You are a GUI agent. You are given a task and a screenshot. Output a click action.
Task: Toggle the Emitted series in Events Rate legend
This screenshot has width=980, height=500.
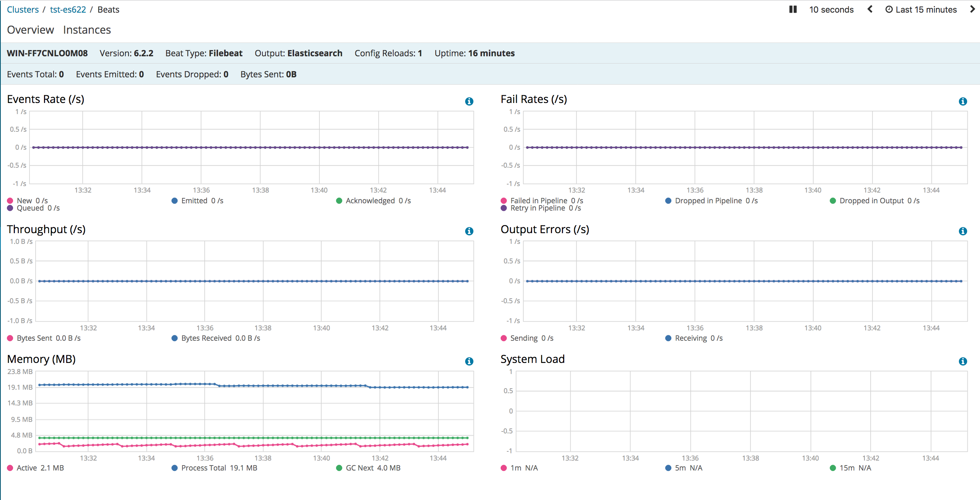[x=197, y=200]
